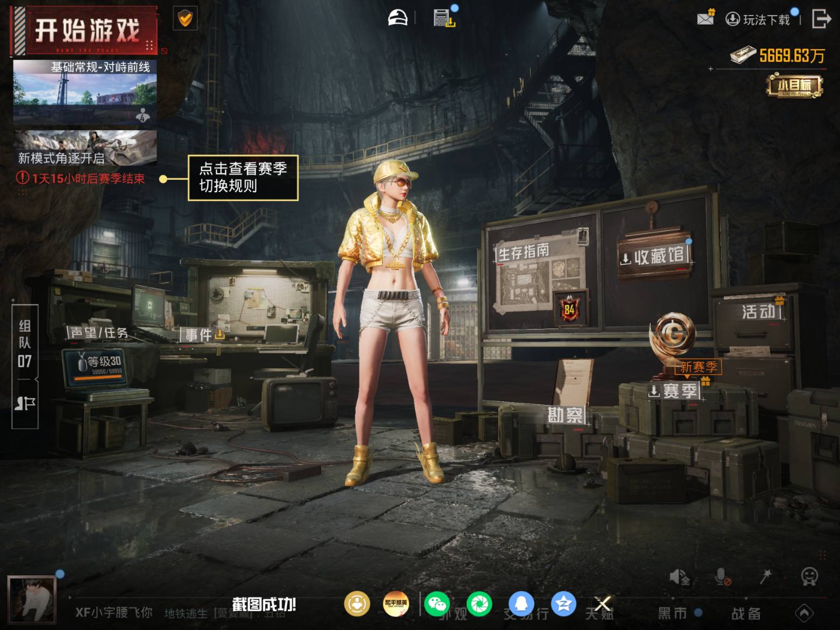Open the 赛季 season entry

tap(673, 390)
